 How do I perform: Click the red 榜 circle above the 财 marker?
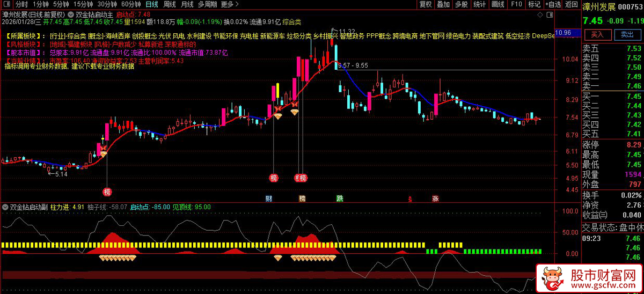point(274,178)
